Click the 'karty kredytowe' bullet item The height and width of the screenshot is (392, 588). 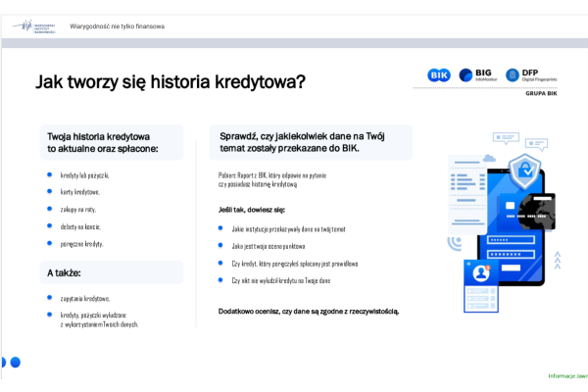80,192
